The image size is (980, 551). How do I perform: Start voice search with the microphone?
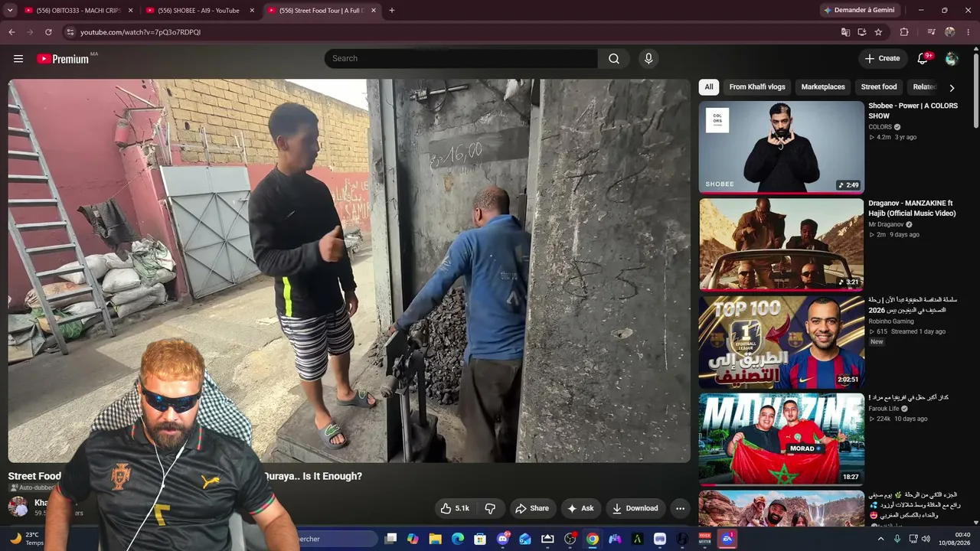pos(648,59)
